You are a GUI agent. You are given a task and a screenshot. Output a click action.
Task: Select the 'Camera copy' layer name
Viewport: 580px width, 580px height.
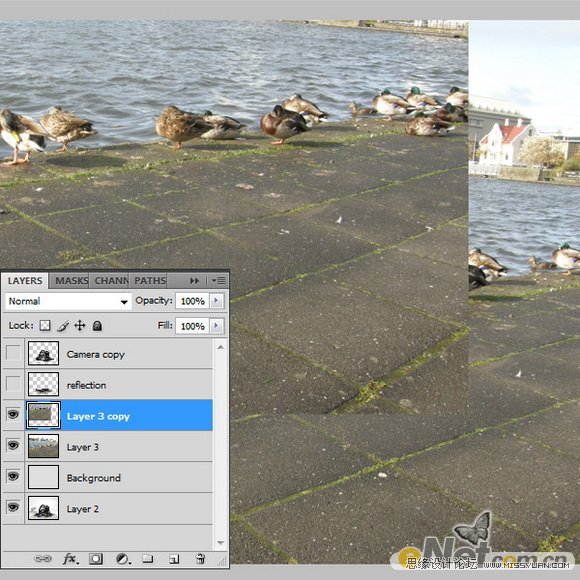point(95,354)
